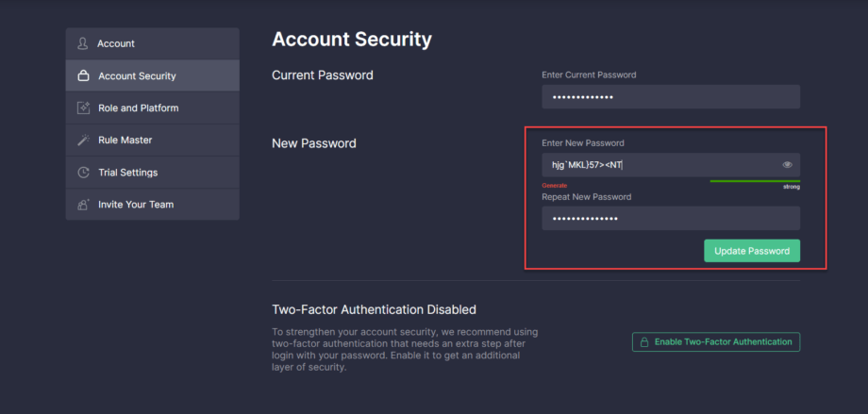Enable Two-Factor Authentication button
The height and width of the screenshot is (414, 868).
point(716,342)
